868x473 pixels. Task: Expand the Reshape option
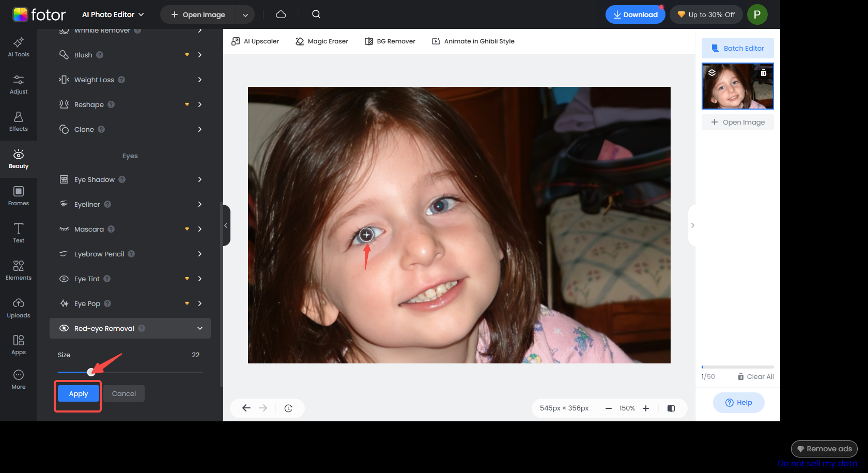point(200,104)
